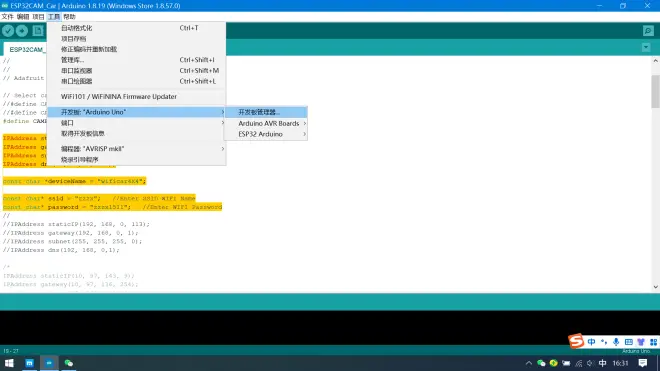This screenshot has height=371, width=660.
Task: Select 取得开发板信息 (Get Board Info)
Action: pyautogui.click(x=136, y=133)
